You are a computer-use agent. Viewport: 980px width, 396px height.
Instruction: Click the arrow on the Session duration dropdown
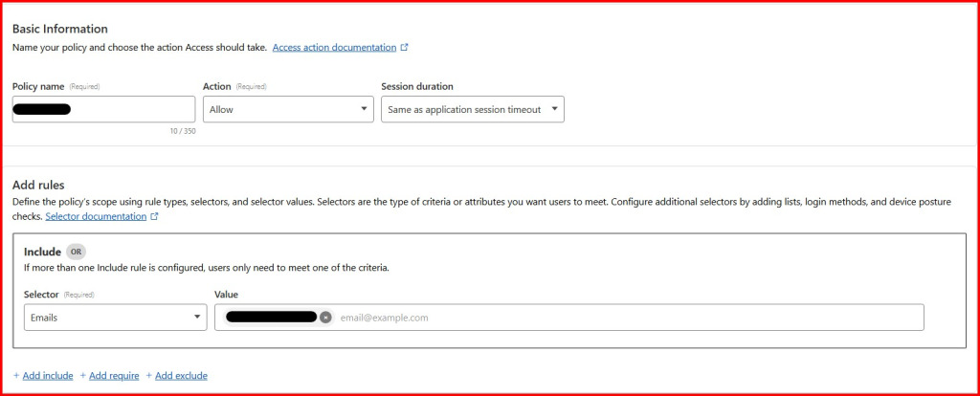(555, 109)
